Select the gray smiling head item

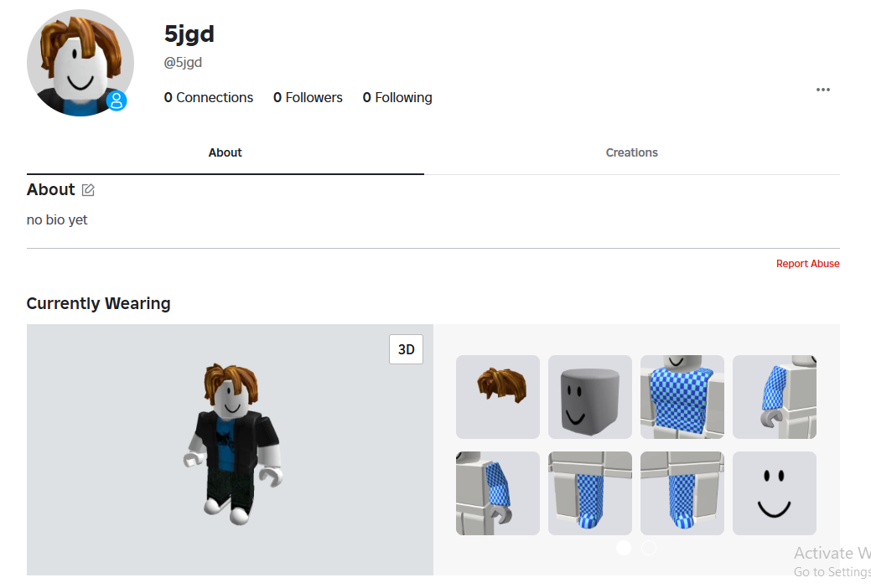coord(590,397)
